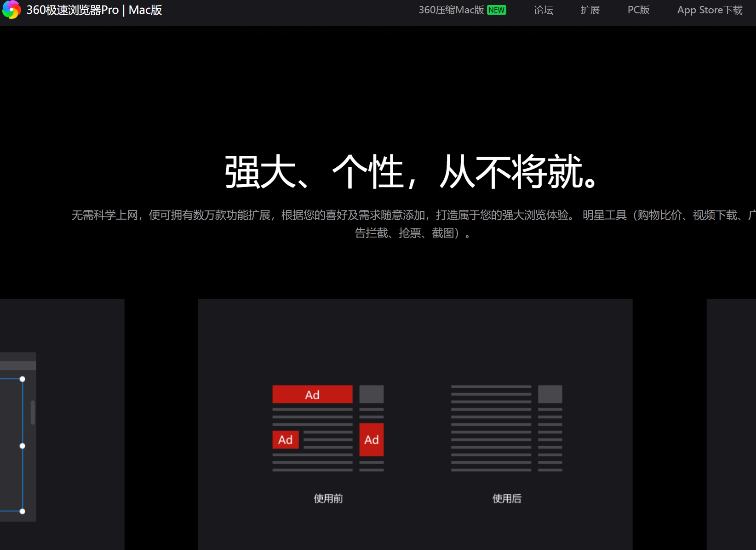Viewport: 756px width, 550px height.
Task: Expand the App Store下载 option
Action: point(709,10)
